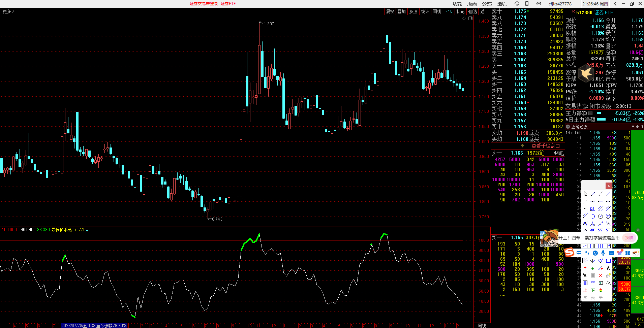The image size is (644, 328).
Task: Click the 复权 toolbar button
Action: point(390,11)
